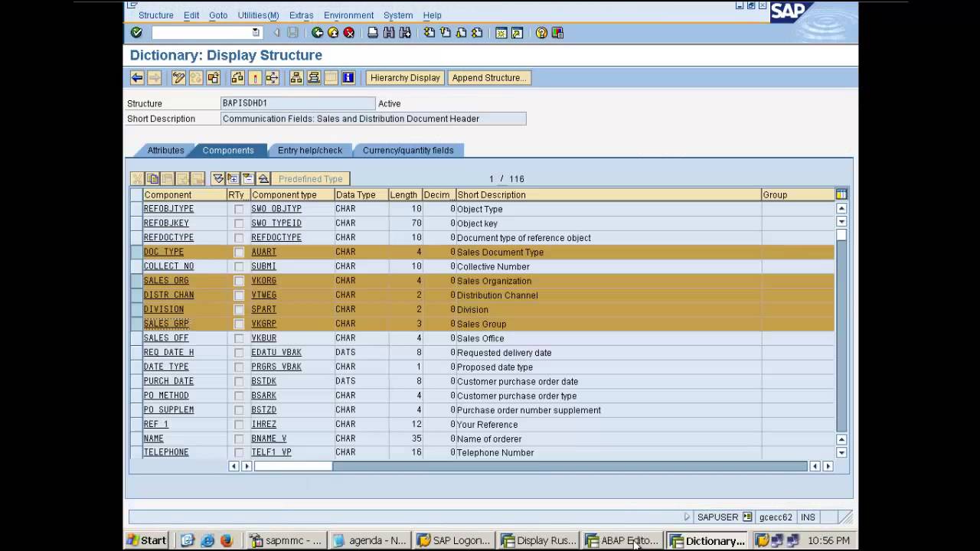The height and width of the screenshot is (551, 980).
Task: Open the command field history dropdown
Action: pyautogui.click(x=256, y=33)
